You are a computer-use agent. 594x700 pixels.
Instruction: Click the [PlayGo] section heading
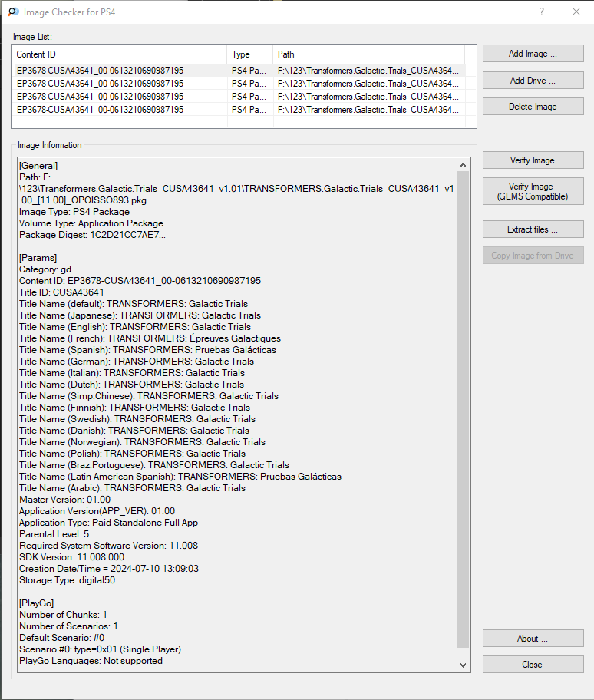[37, 603]
